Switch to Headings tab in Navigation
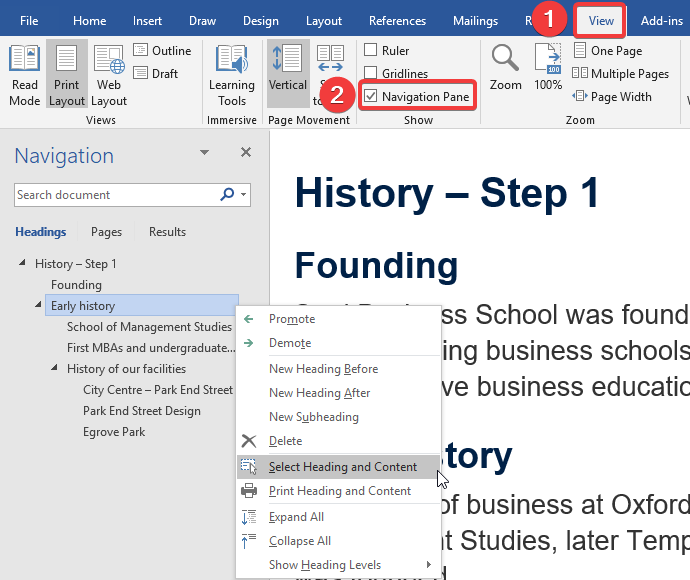Screen dimensions: 690x580 40,231
